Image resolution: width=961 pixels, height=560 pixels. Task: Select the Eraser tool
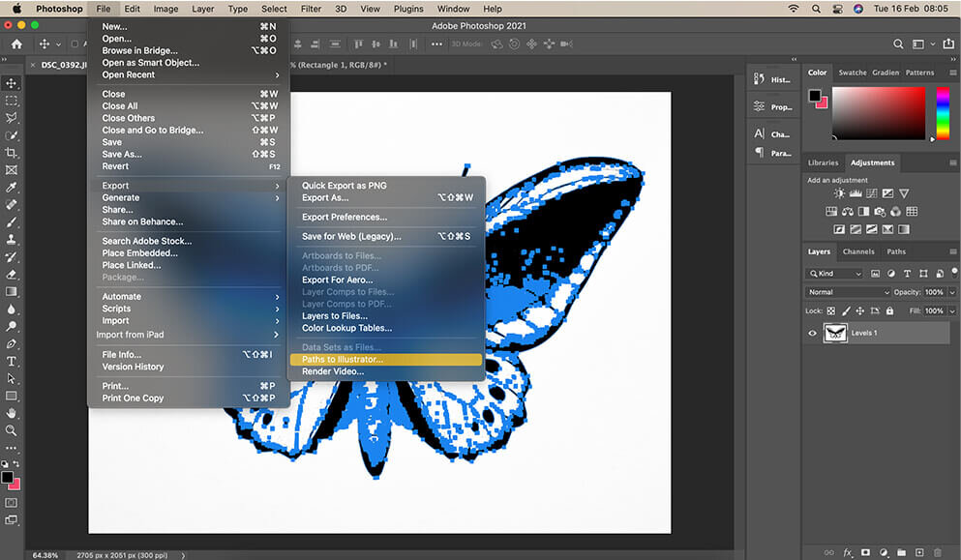tap(11, 275)
